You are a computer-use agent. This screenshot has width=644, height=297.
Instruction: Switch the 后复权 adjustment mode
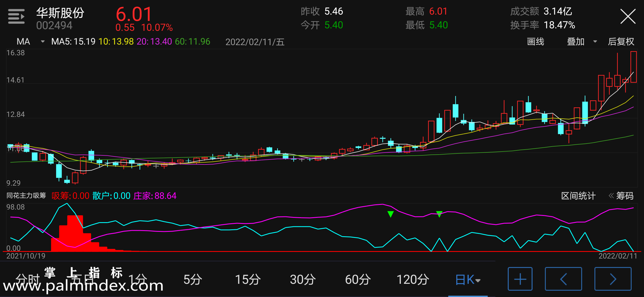621,42
